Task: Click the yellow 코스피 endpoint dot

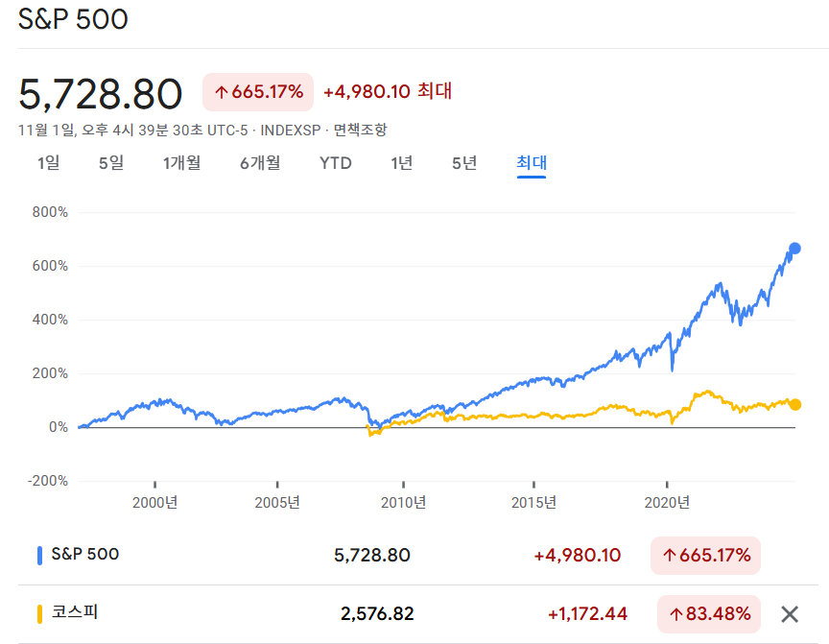Action: click(x=794, y=405)
